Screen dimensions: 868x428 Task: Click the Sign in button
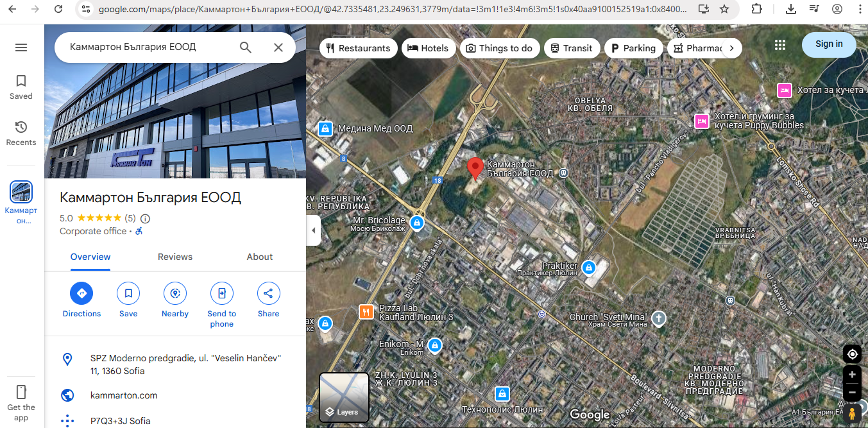click(829, 44)
